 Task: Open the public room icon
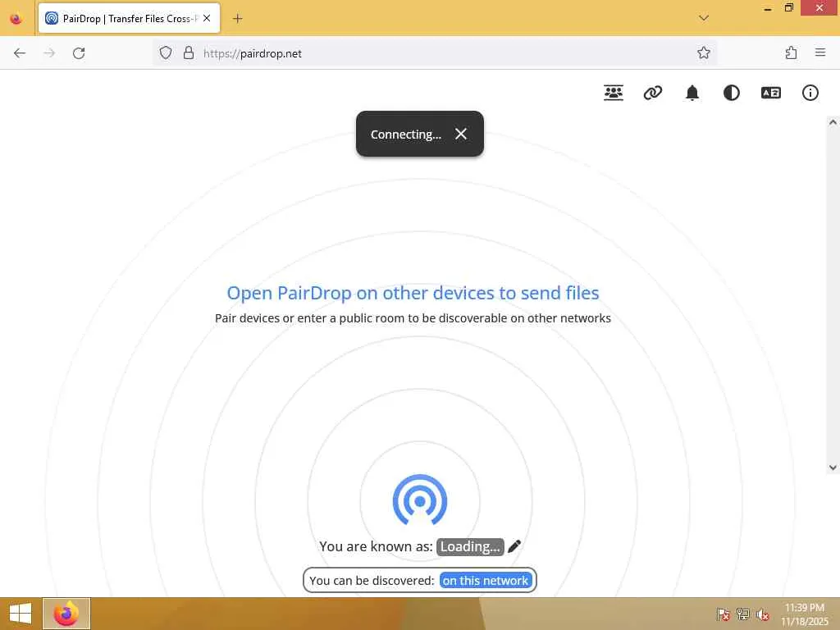point(614,93)
